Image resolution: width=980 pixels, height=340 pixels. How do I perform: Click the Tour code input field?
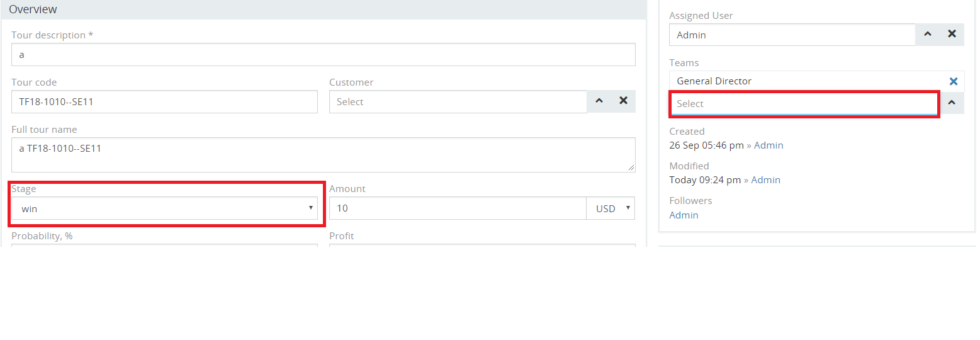pyautogui.click(x=164, y=101)
